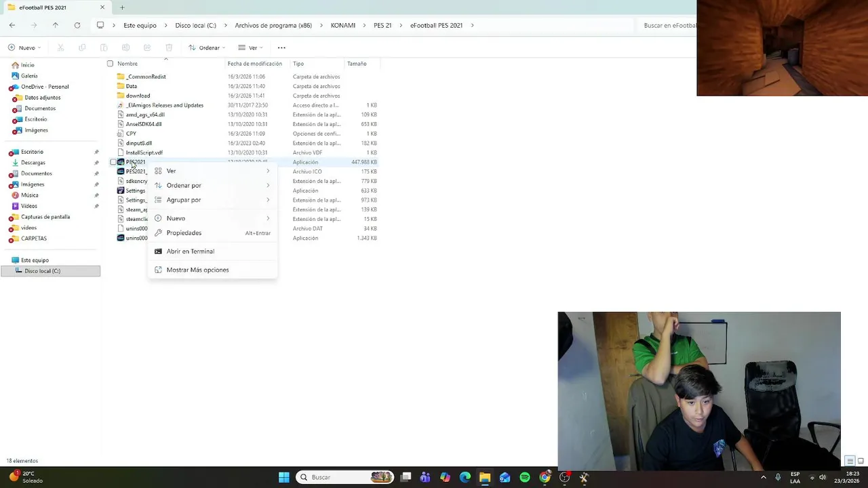Click KONAMI in the address breadcrumb
This screenshot has height=488, width=868.
point(343,25)
